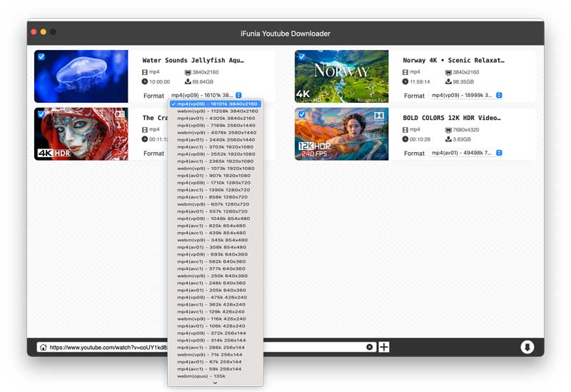Choose mp4(av01) 907k 1920x1080 option
This screenshot has width=571, height=392.
(213, 176)
